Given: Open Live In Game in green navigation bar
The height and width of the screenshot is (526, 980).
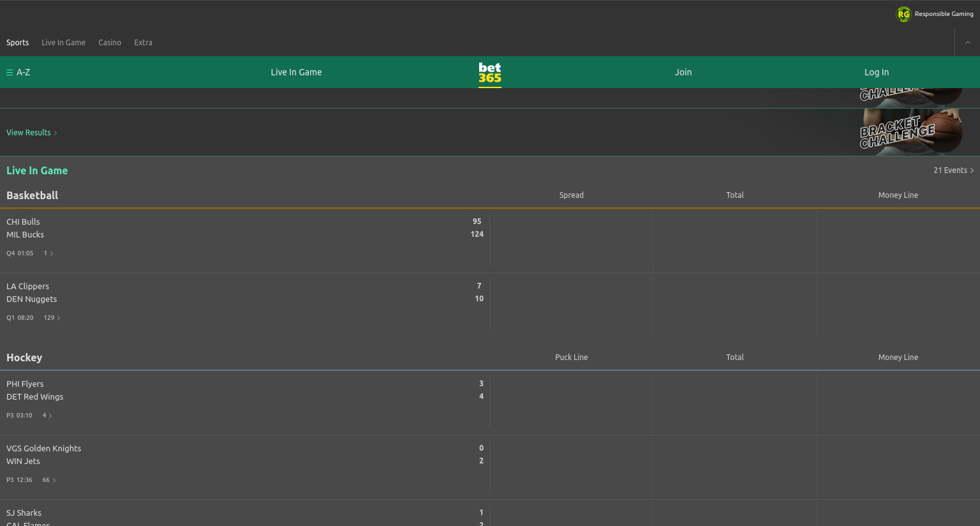Looking at the screenshot, I should click(x=296, y=72).
